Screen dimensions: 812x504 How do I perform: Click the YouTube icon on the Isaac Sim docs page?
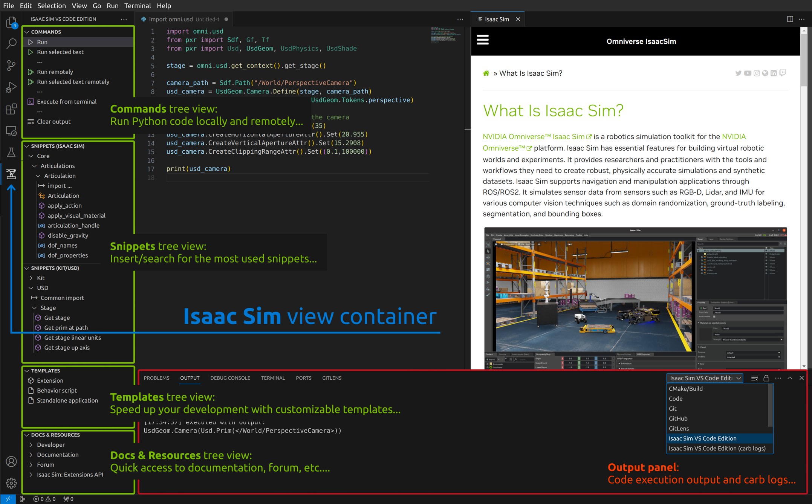click(x=748, y=73)
